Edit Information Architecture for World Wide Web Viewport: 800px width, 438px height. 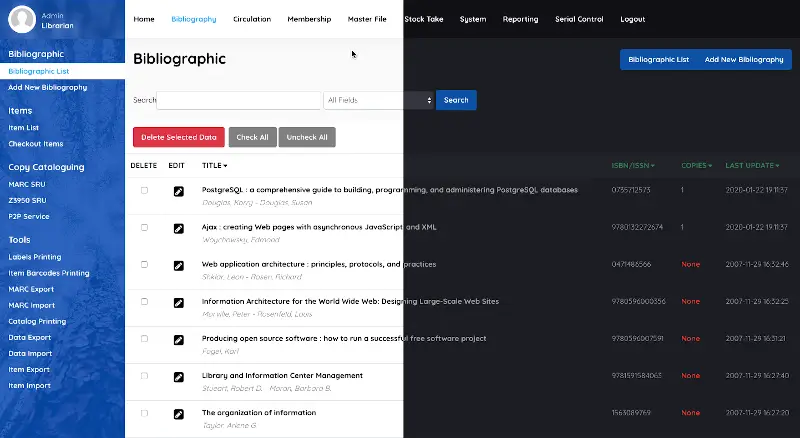[179, 303]
